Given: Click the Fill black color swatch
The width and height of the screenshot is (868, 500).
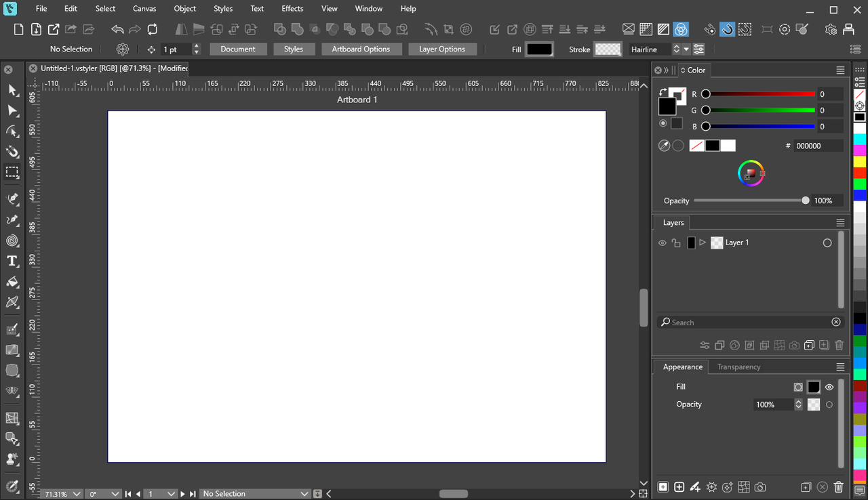Looking at the screenshot, I should pos(540,49).
